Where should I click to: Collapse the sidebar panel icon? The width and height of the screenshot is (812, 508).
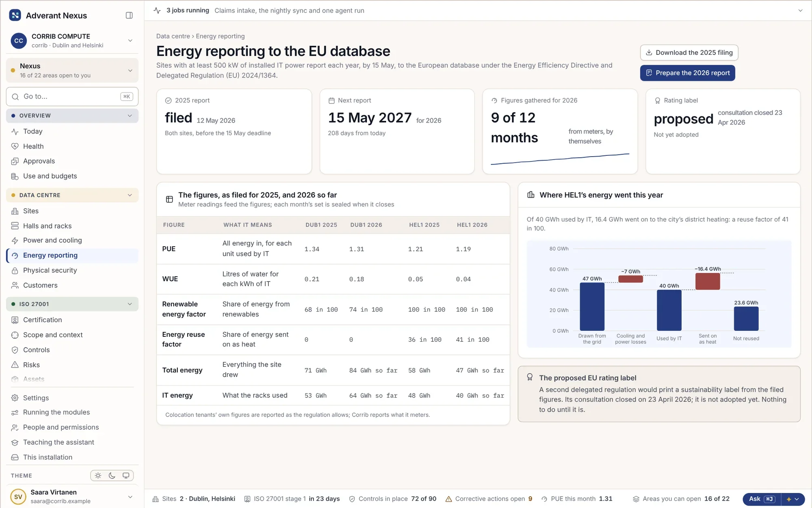point(129,15)
